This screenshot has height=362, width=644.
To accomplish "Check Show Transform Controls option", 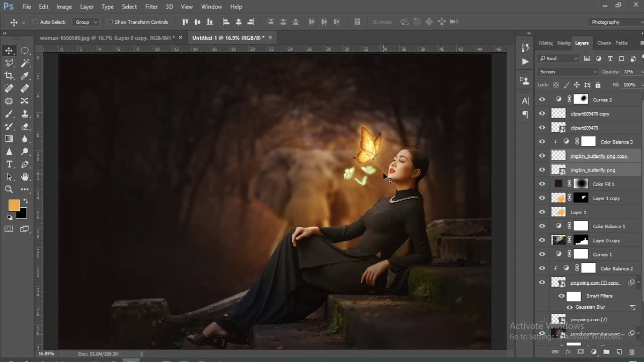I will tap(110, 22).
